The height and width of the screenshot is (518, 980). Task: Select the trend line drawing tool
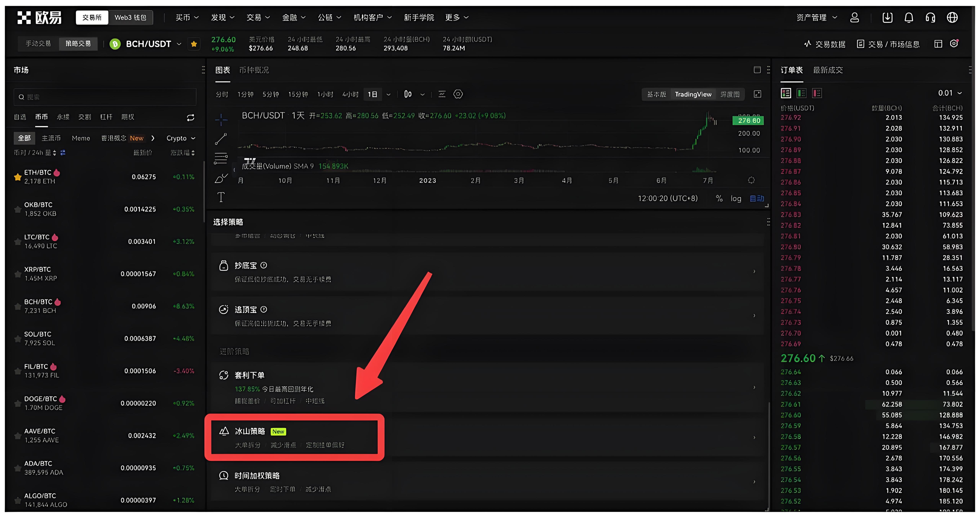point(221,139)
